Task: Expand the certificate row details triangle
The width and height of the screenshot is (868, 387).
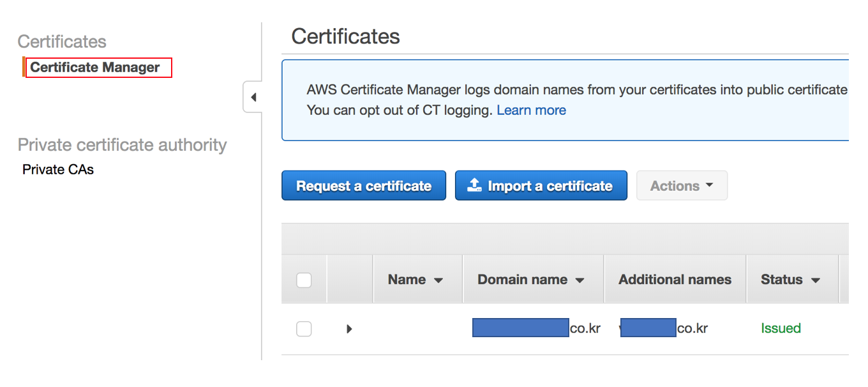Action: pos(349,329)
